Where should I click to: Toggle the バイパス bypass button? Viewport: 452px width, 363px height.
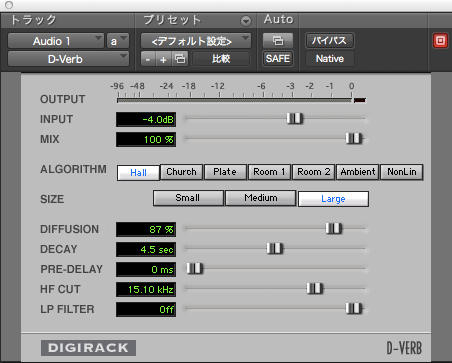329,41
